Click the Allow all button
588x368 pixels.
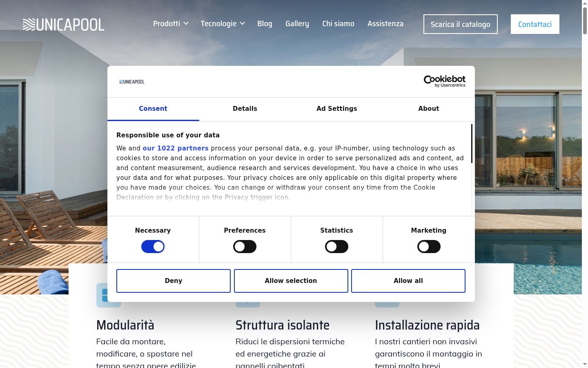point(408,281)
